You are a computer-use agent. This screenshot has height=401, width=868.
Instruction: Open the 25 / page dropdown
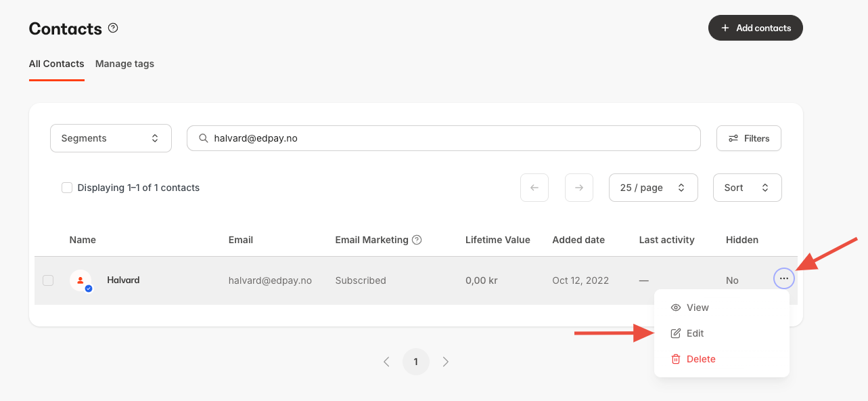[654, 188]
